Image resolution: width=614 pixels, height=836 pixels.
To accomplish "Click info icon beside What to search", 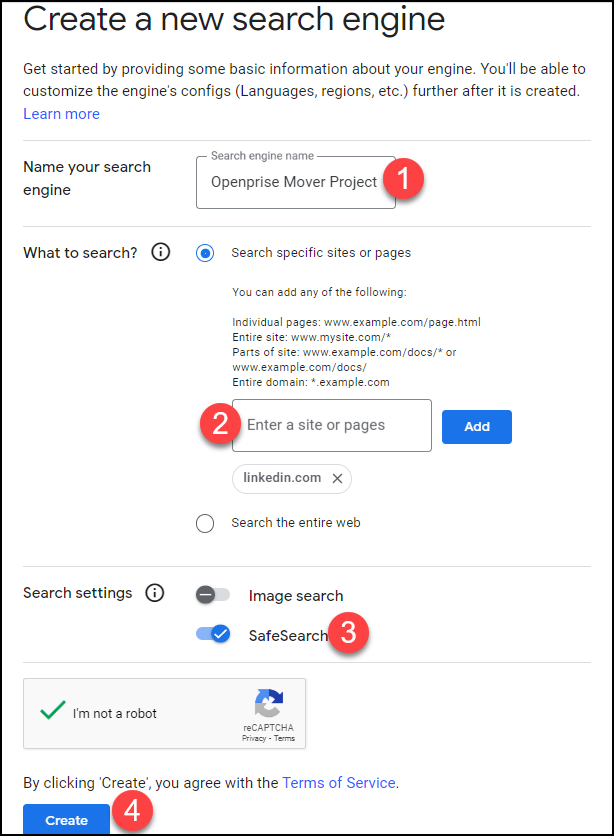I will click(160, 253).
